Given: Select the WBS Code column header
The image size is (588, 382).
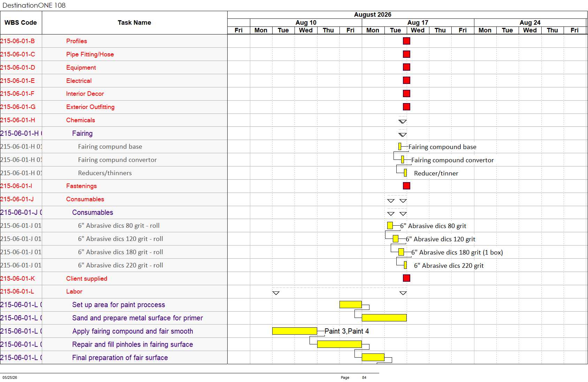Looking at the screenshot, I should pos(21,23).
